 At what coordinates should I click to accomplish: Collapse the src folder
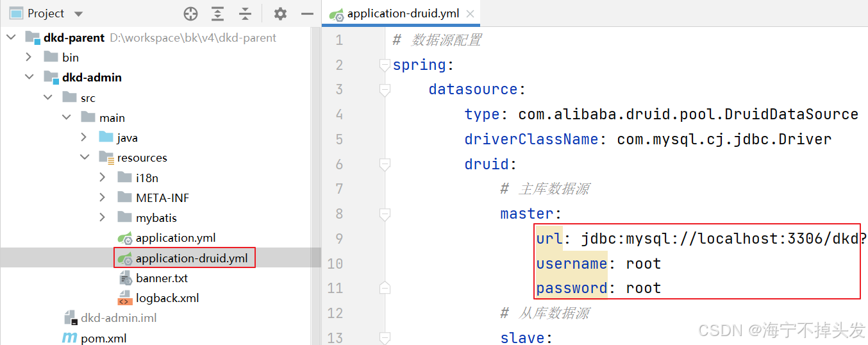[x=48, y=97]
